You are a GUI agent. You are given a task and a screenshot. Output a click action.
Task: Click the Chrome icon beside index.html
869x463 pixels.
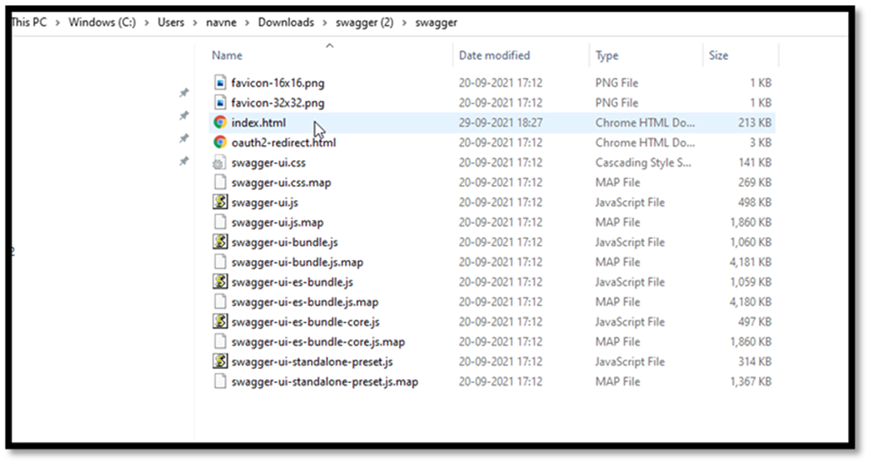pos(220,122)
